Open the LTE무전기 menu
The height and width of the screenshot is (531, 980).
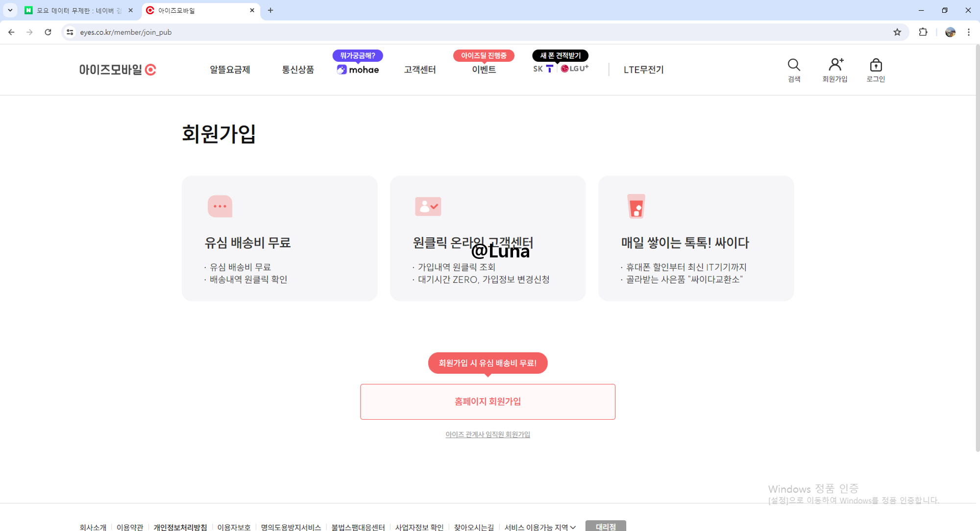(x=643, y=70)
